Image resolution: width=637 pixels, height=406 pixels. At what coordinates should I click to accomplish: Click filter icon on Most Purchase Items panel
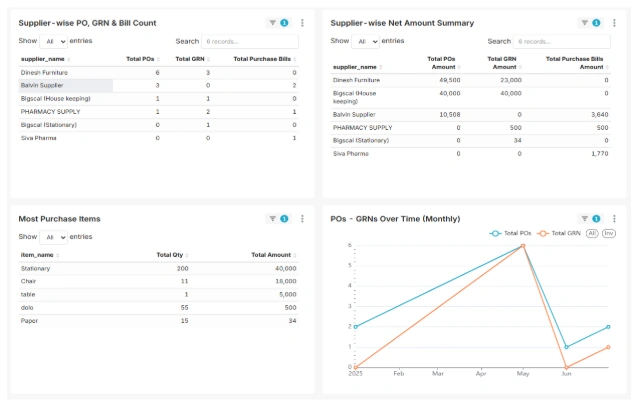(272, 218)
